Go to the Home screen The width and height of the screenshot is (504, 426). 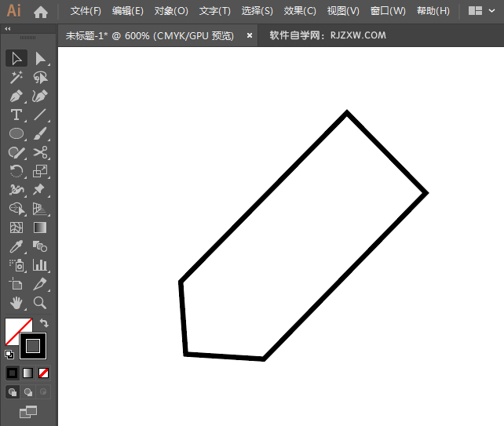pos(41,12)
